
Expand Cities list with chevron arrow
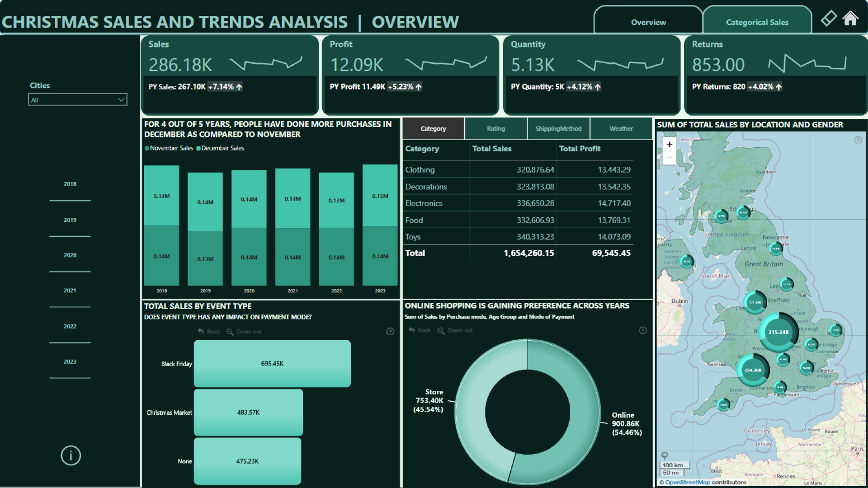coord(121,100)
